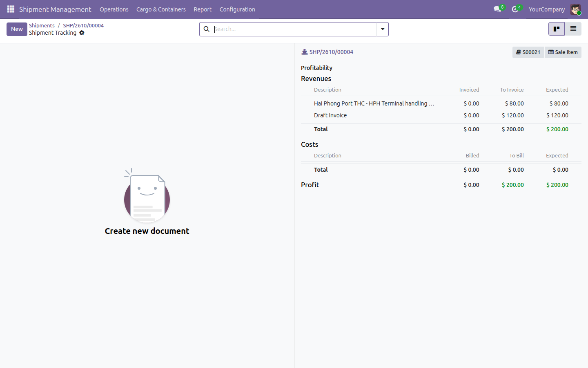
Task: Switch to Kanban view
Action: click(x=557, y=29)
